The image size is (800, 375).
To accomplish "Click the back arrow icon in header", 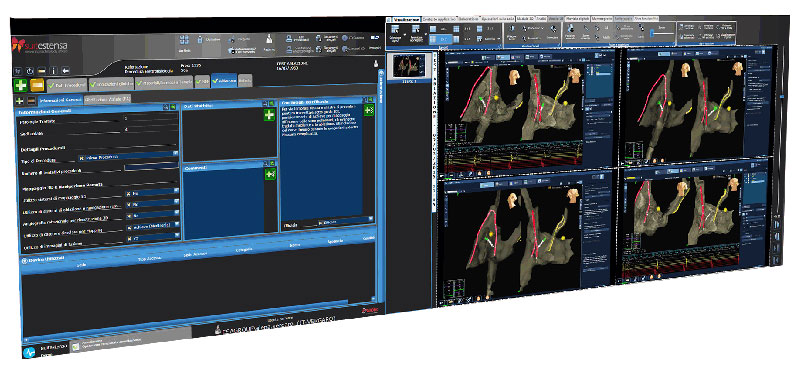I will [x=65, y=70].
